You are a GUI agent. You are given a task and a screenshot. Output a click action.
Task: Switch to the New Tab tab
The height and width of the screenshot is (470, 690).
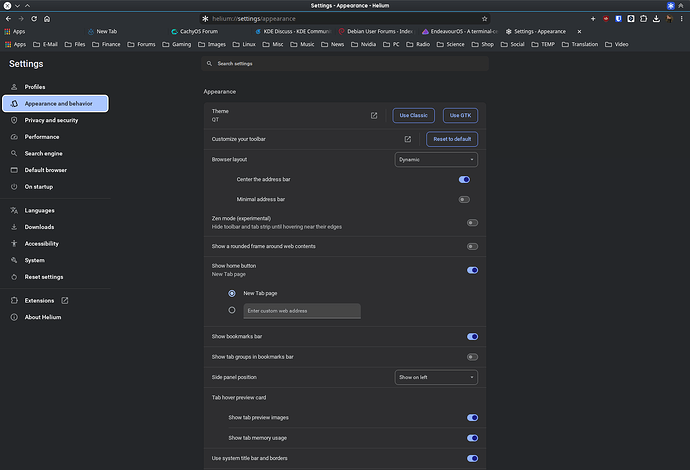[123, 32]
